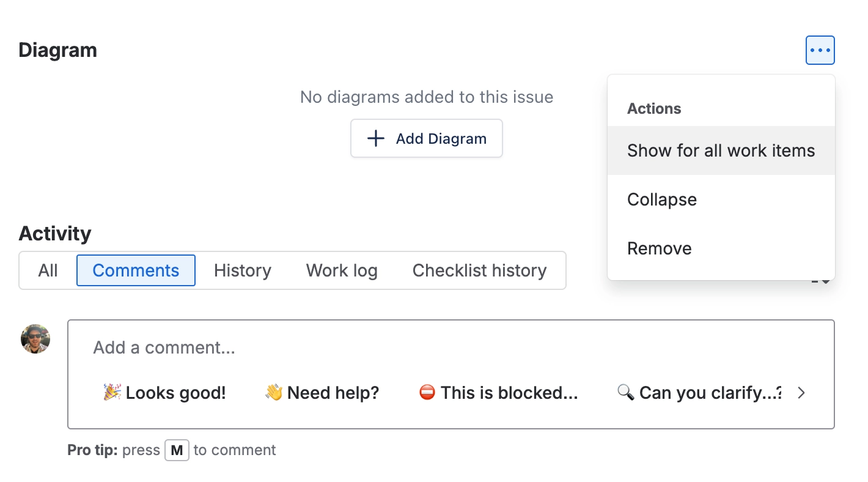Screen dimensions: 868x482
Task: View the Work log tab
Action: tap(342, 270)
